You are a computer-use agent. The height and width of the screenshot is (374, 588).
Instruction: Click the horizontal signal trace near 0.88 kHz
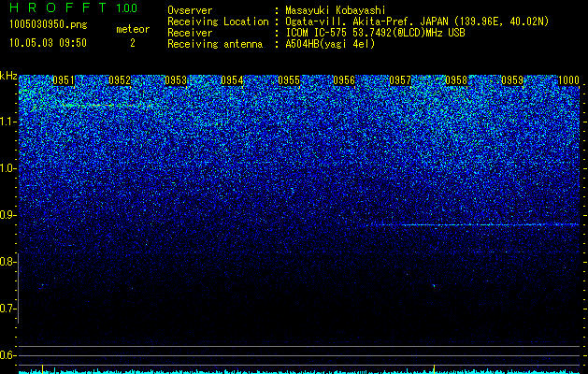tap(474, 224)
